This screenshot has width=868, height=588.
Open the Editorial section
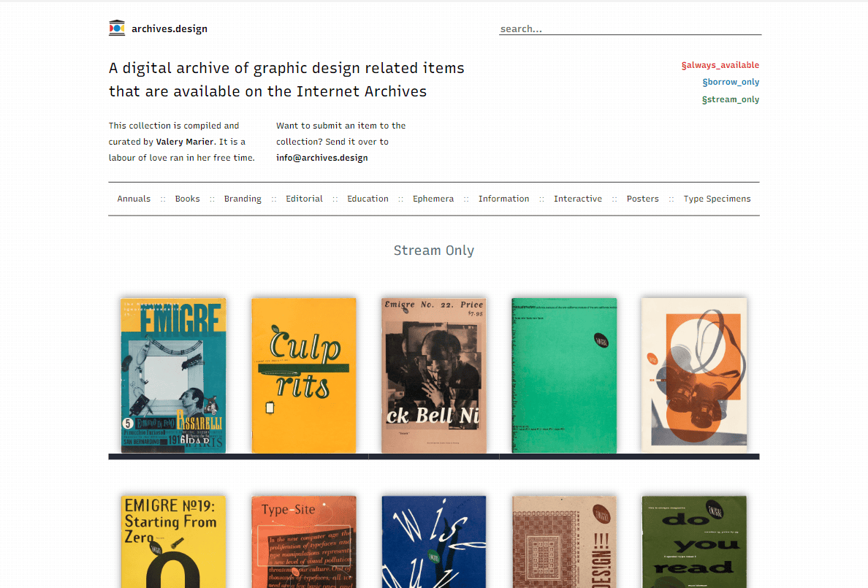pos(304,198)
